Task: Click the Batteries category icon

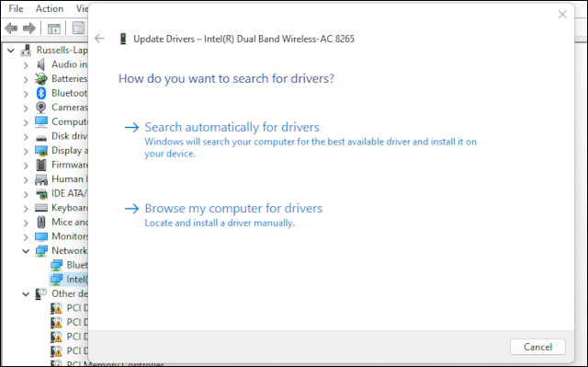Action: 40,79
